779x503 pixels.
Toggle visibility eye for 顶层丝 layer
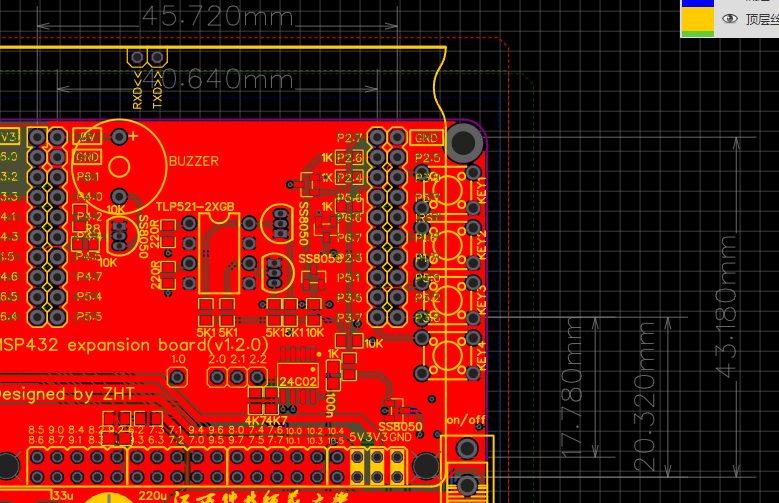[729, 19]
